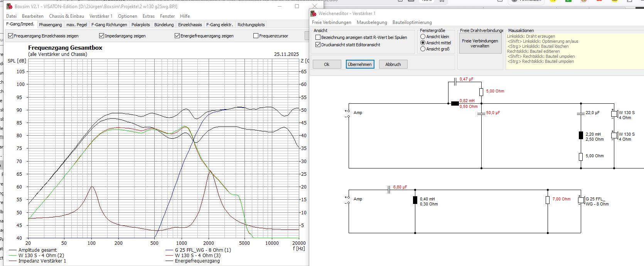The height and width of the screenshot is (266, 644).
Task: Click the 7,00 Ohm resistor symbol
Action: pyautogui.click(x=548, y=200)
